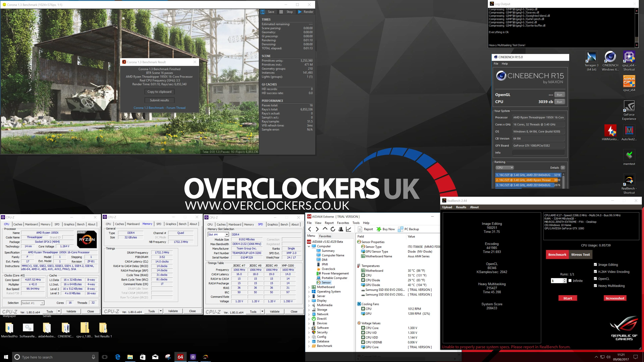Screen dimensions: 644x362
Task: Open the memtest desktop icon
Action: [x=629, y=157]
